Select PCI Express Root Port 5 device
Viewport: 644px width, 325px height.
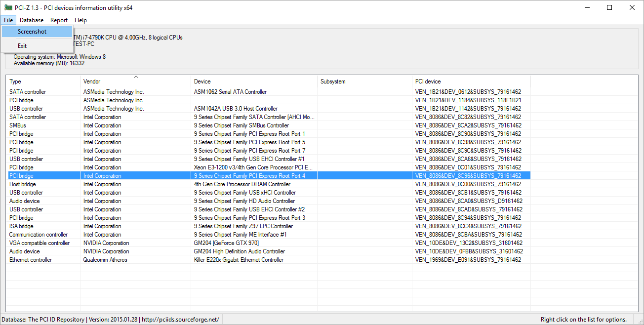pyautogui.click(x=249, y=142)
